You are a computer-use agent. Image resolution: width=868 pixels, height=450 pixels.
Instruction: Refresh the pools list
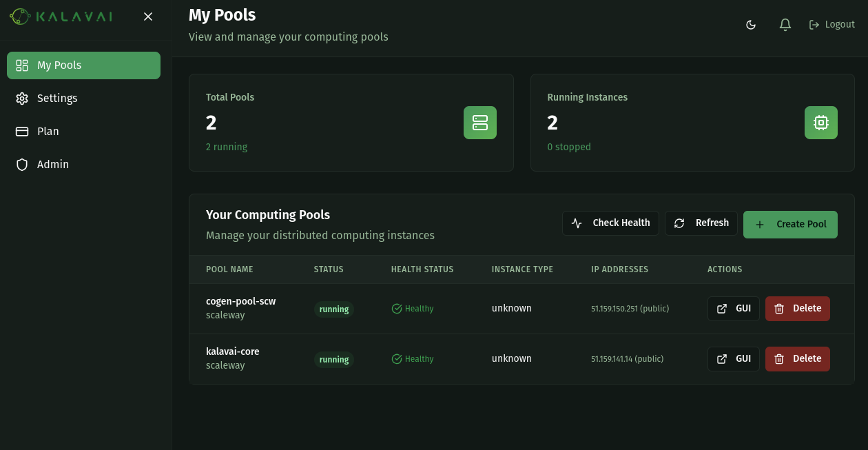[x=701, y=223]
